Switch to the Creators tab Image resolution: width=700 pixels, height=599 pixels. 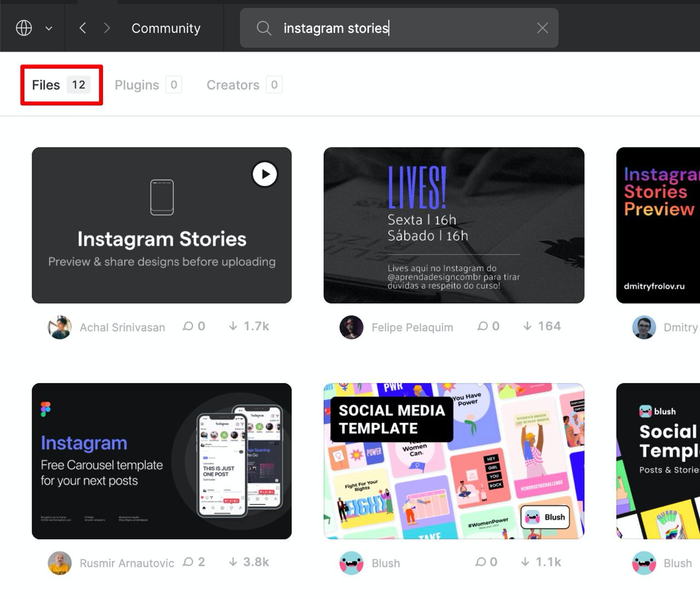(x=244, y=85)
